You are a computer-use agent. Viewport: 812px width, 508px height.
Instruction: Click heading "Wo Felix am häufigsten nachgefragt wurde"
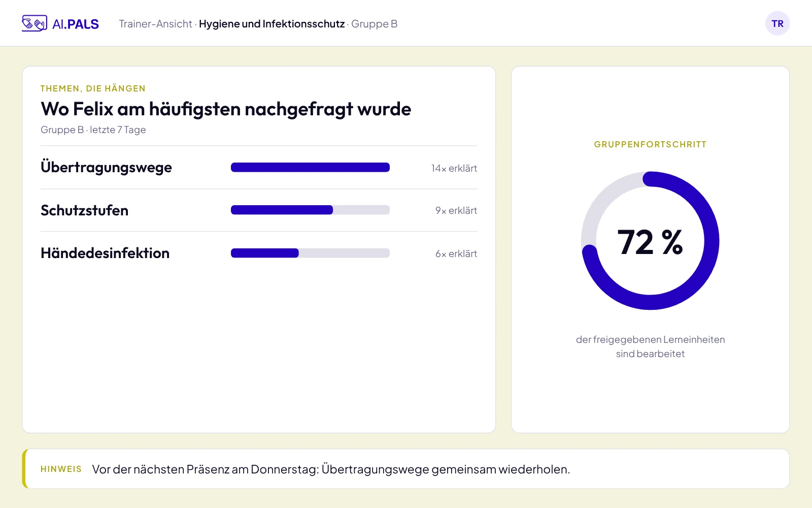point(226,109)
